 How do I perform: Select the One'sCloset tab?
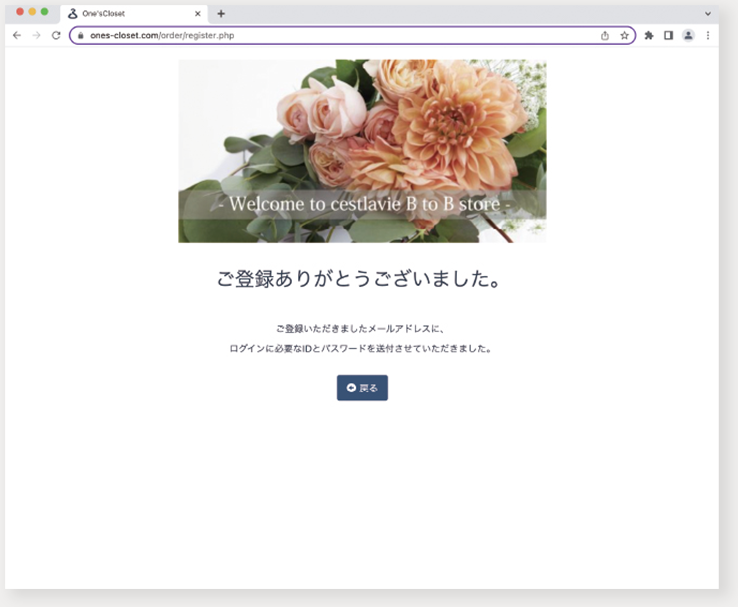coord(134,14)
